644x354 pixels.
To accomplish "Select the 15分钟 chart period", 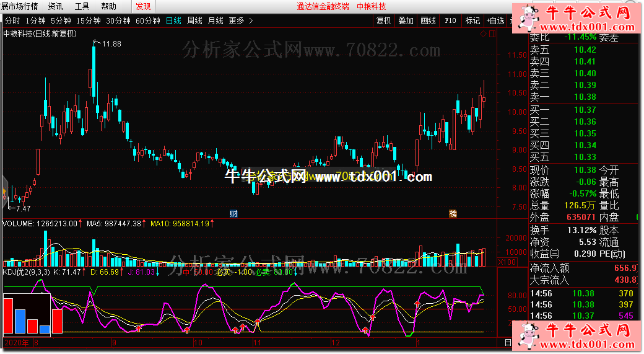I will (x=89, y=20).
